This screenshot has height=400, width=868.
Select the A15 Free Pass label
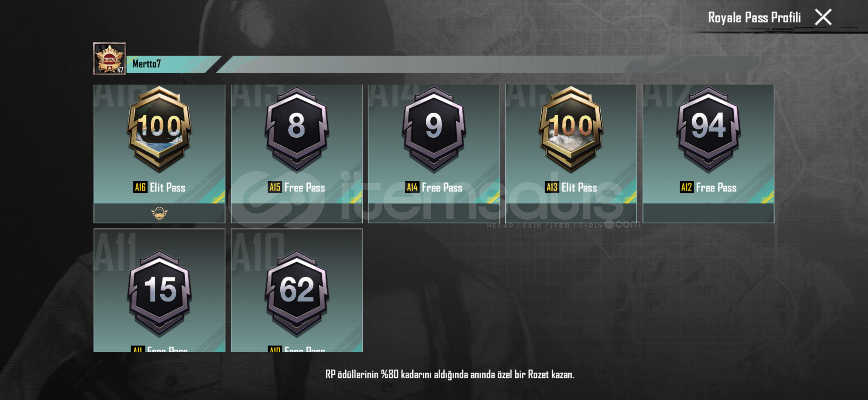(x=297, y=187)
